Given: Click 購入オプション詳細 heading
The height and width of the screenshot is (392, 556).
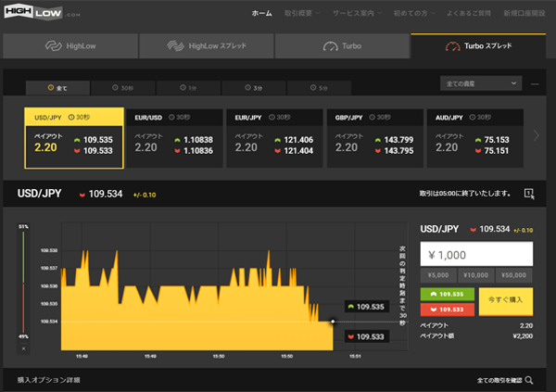Looking at the screenshot, I should (x=48, y=380).
